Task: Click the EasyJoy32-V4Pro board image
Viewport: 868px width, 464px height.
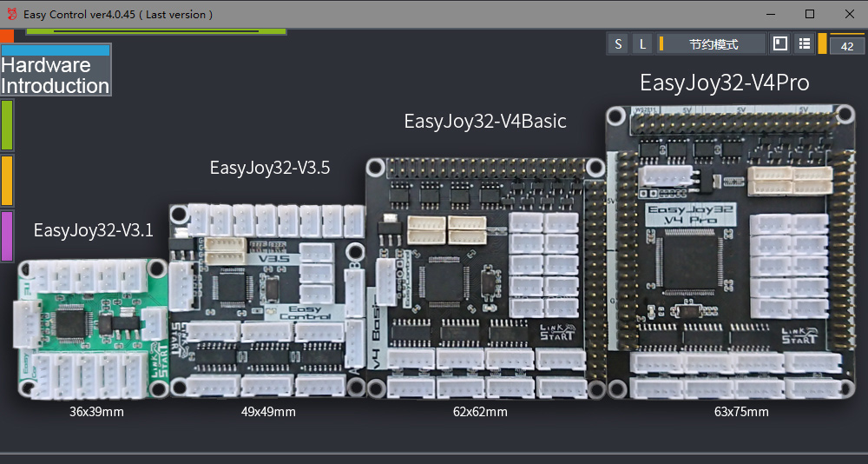Action: point(727,252)
